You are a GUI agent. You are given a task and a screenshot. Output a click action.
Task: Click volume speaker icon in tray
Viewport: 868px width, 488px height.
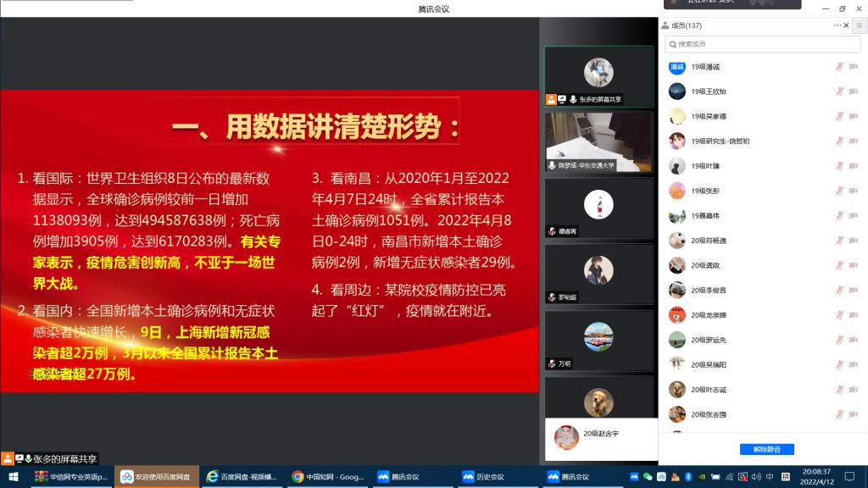(x=756, y=476)
